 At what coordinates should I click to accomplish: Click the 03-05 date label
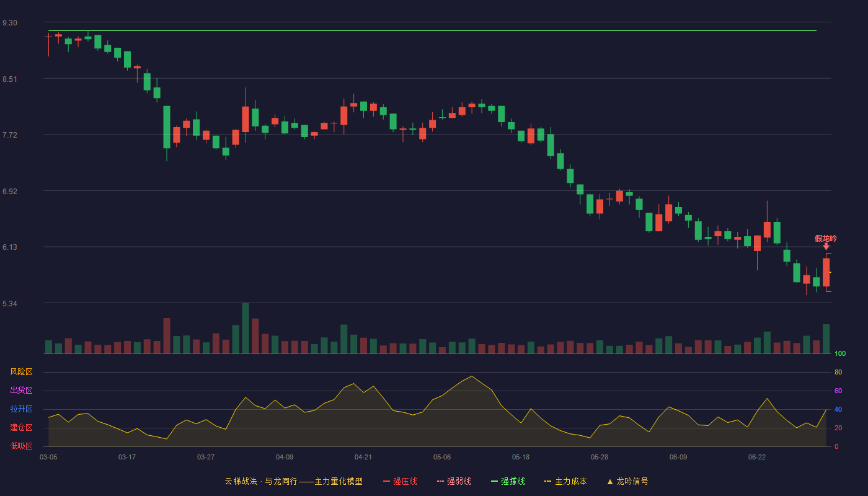click(48, 457)
